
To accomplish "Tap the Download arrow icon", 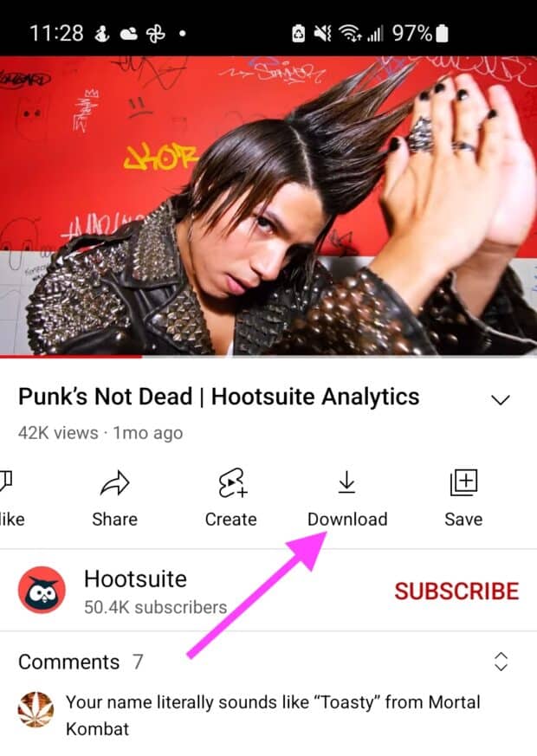I will tap(346, 482).
